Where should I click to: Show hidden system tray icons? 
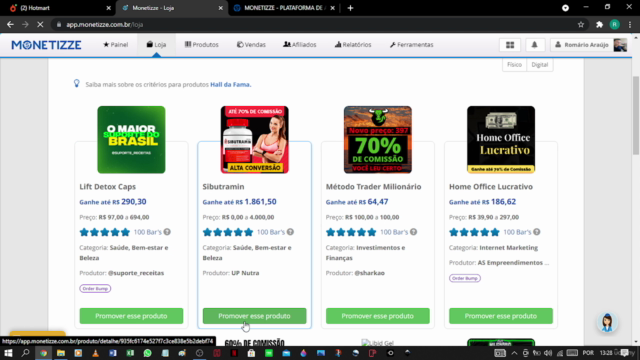514,353
